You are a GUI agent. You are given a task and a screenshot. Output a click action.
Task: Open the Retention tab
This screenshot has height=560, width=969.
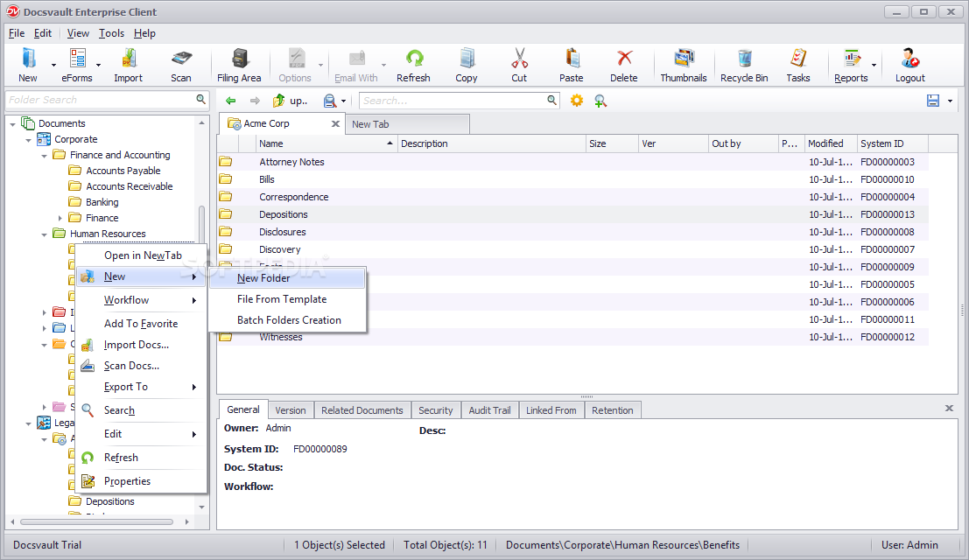(x=613, y=410)
